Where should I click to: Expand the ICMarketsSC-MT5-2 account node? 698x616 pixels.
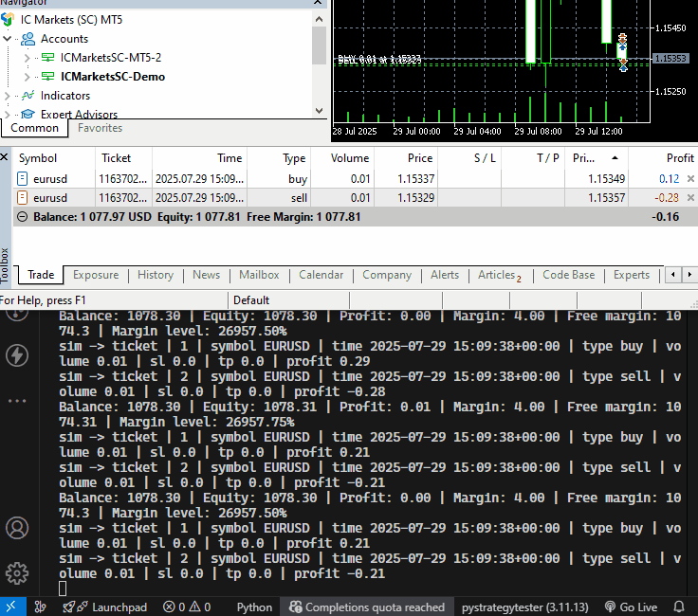click(27, 58)
